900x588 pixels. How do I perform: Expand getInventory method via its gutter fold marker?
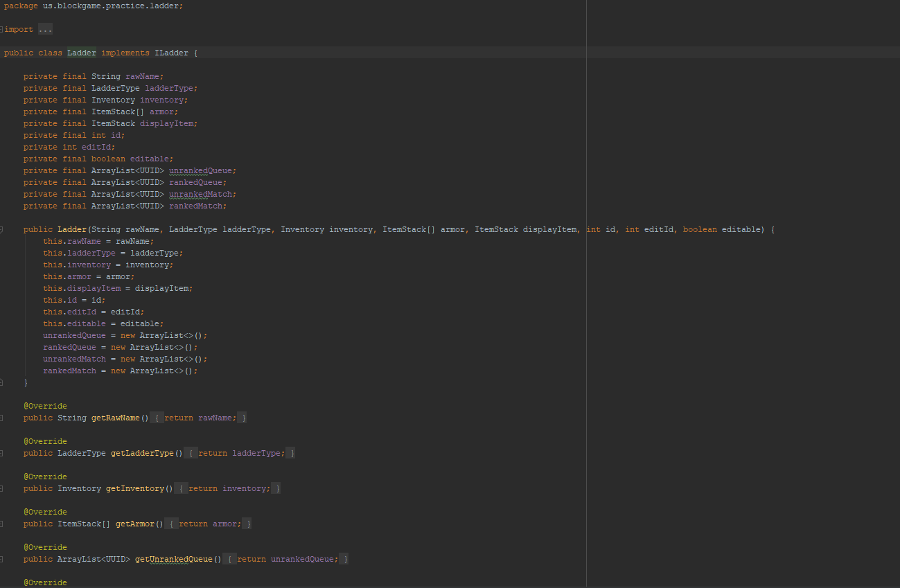(x=1, y=488)
